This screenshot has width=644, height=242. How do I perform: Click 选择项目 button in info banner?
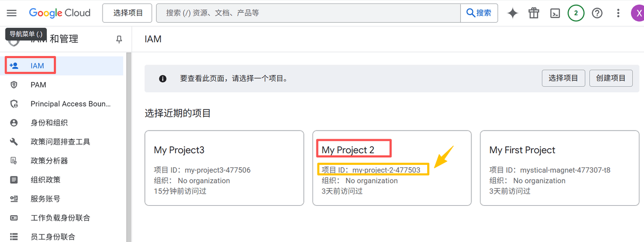coord(563,78)
